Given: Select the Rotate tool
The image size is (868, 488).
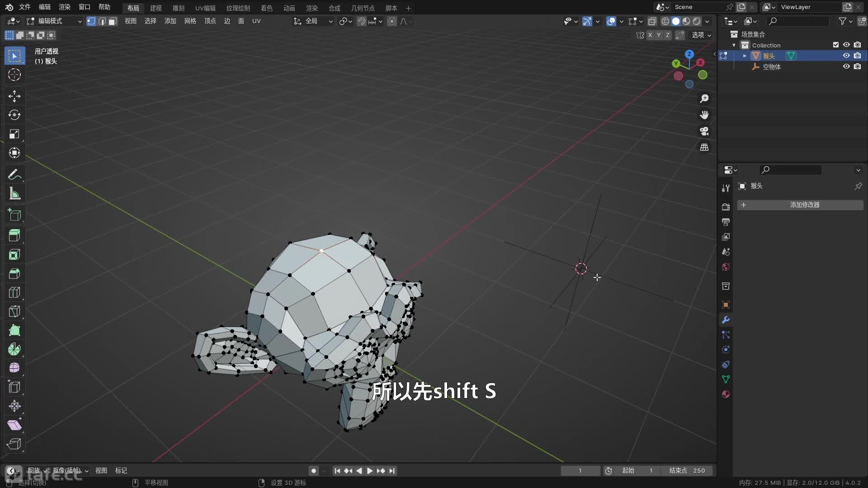Looking at the screenshot, I should coord(14,115).
